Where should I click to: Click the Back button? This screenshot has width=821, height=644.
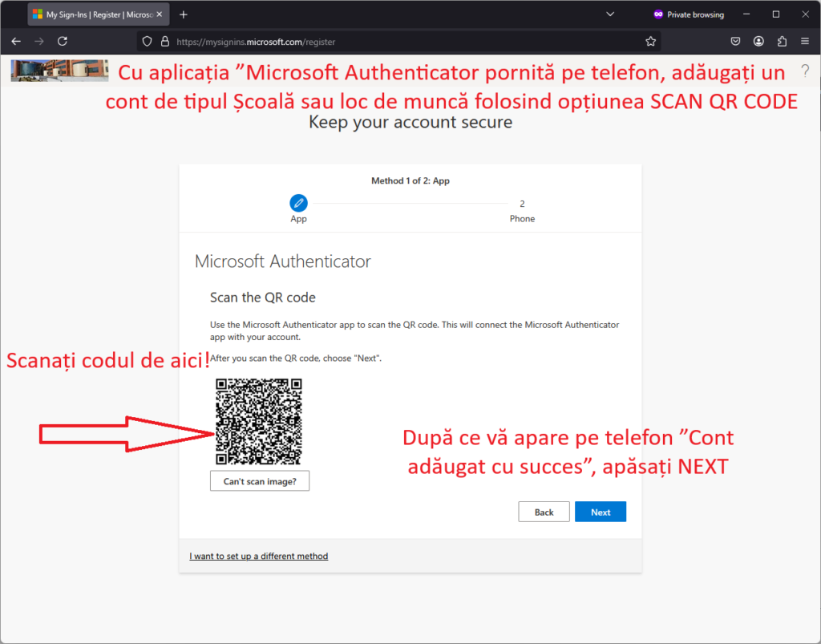pos(544,512)
